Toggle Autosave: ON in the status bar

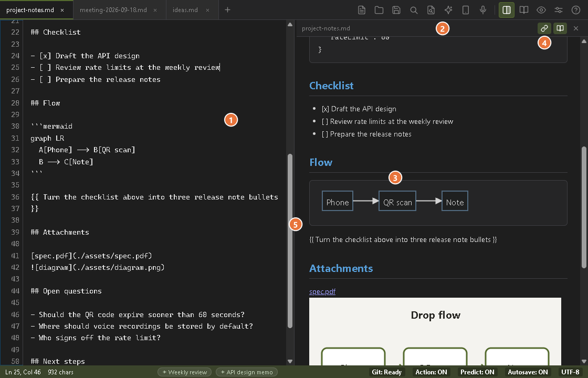pyautogui.click(x=528, y=372)
